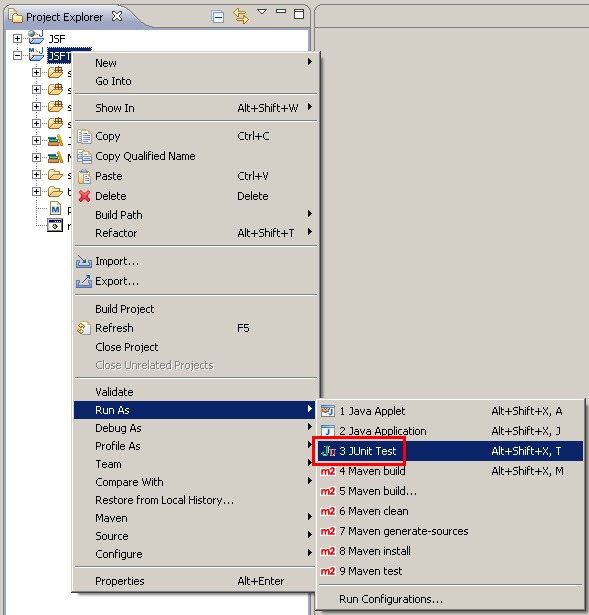589x615 pixels.
Task: Click the Copy icon in context menu
Action: tap(84, 136)
